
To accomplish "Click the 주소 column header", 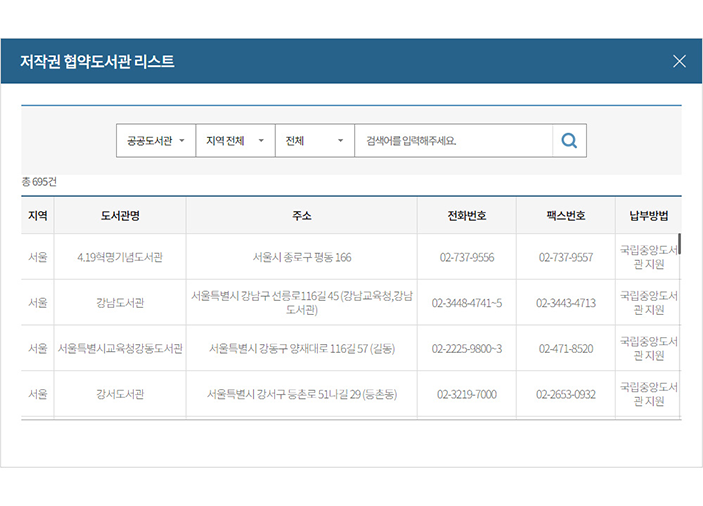I will tap(301, 216).
